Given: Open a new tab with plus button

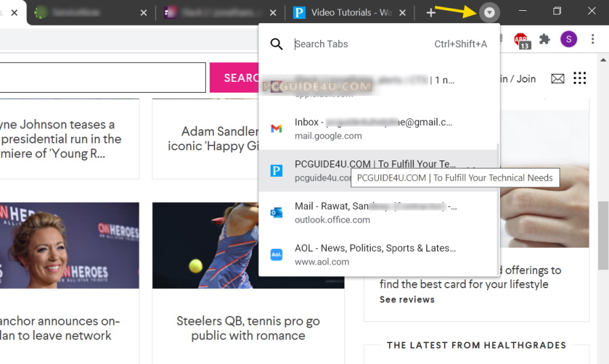Looking at the screenshot, I should [431, 12].
